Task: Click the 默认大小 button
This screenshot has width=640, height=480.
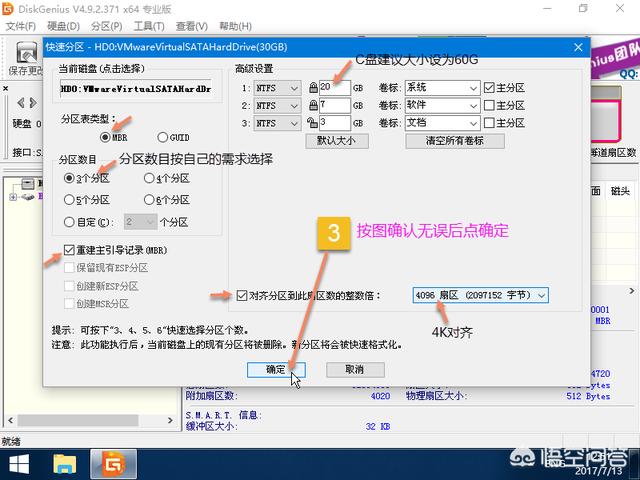Action: tap(337, 141)
